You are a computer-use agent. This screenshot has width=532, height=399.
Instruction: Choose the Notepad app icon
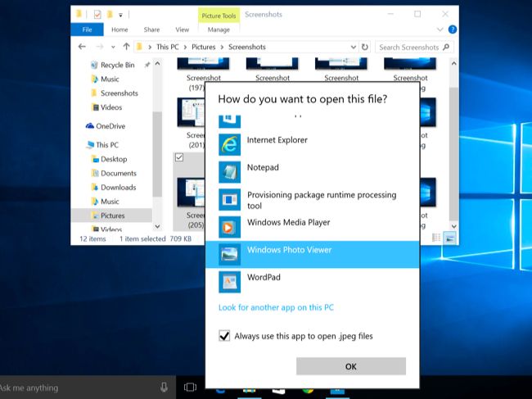click(x=229, y=172)
